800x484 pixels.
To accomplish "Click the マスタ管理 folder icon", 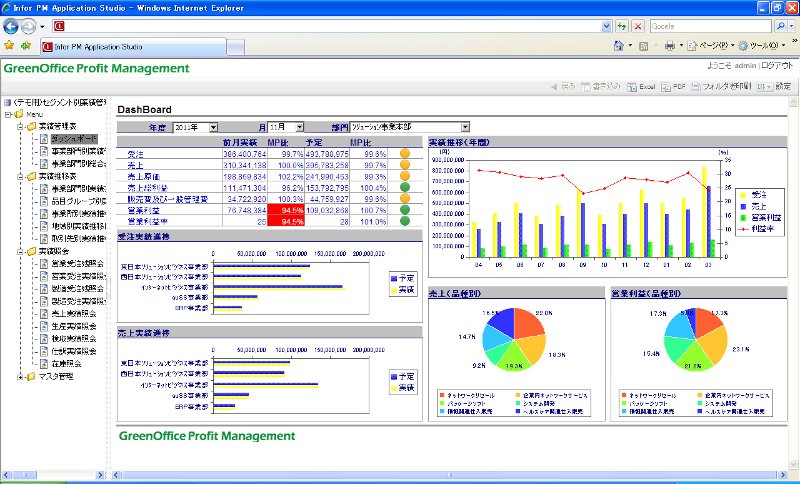I will (32, 377).
